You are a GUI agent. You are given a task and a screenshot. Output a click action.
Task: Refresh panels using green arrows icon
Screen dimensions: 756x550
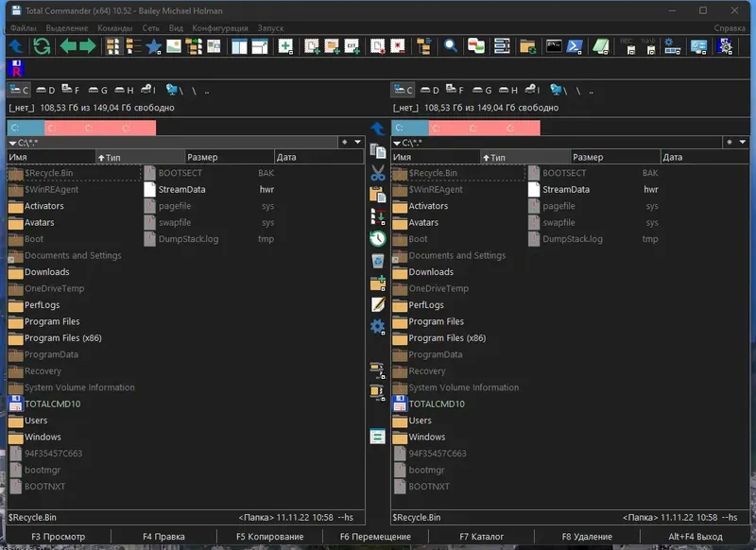pos(43,45)
